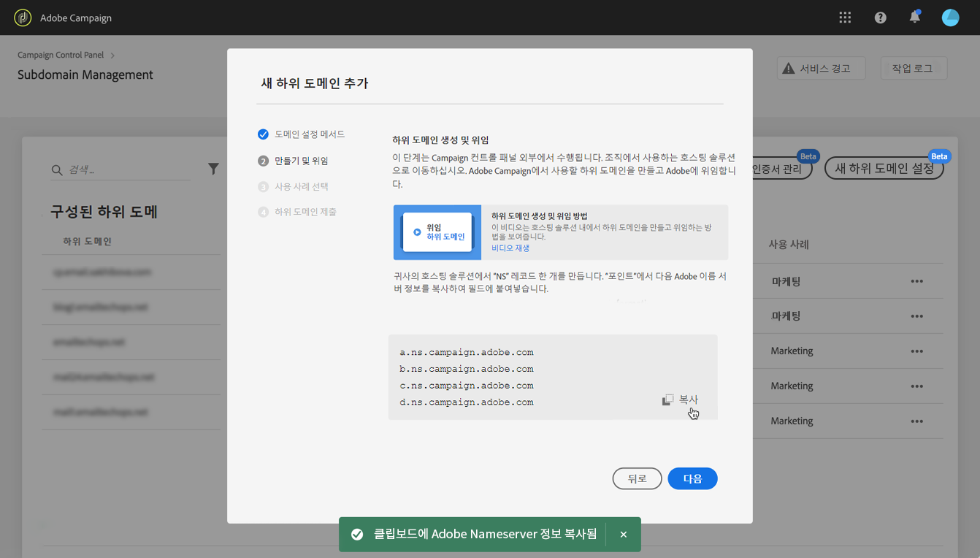Click the 인증서 관리 button
980x558 pixels.
coord(781,169)
